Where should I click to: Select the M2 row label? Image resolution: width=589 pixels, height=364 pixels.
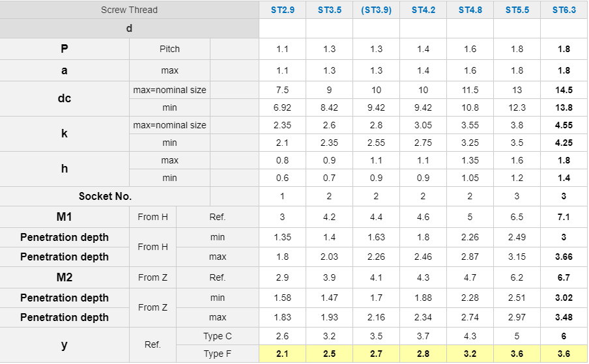[64, 277]
